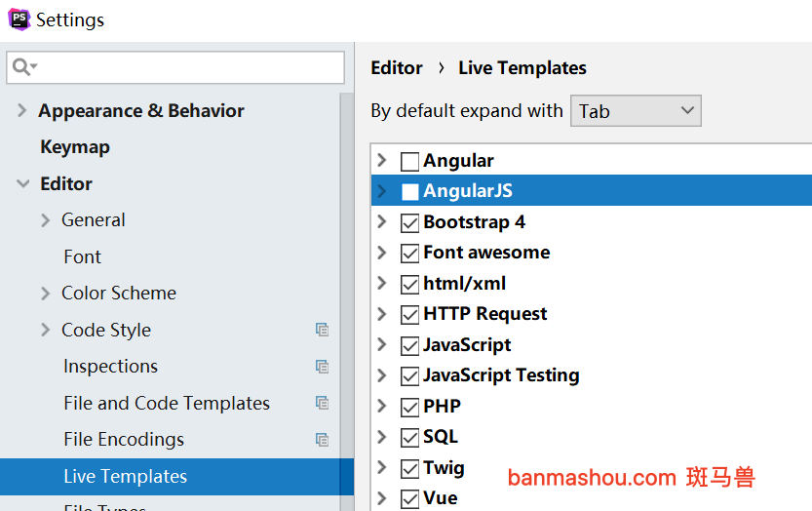This screenshot has width=812, height=511.
Task: Select the 'Bootstrap 4' group row
Action: pos(592,221)
